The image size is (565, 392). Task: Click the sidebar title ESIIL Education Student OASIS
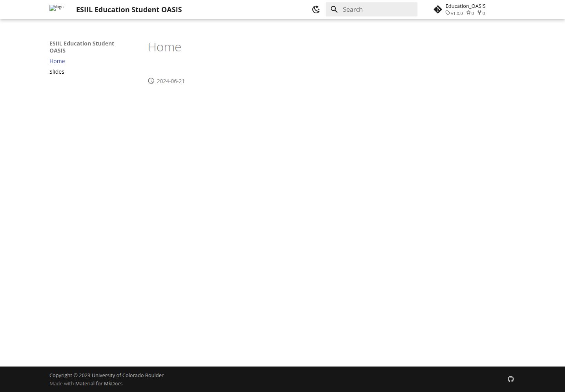pyautogui.click(x=82, y=47)
